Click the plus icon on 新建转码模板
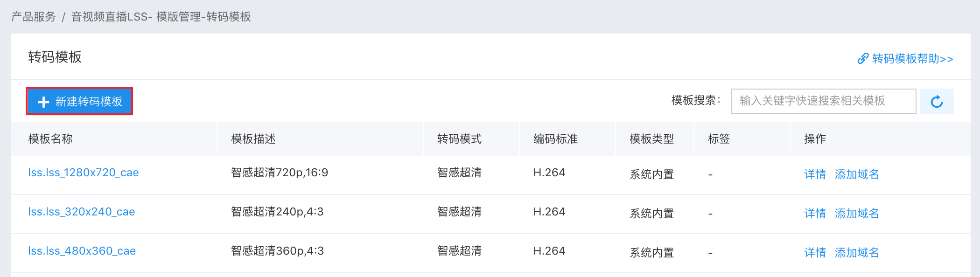Image resolution: width=980 pixels, height=277 pixels. point(43,102)
